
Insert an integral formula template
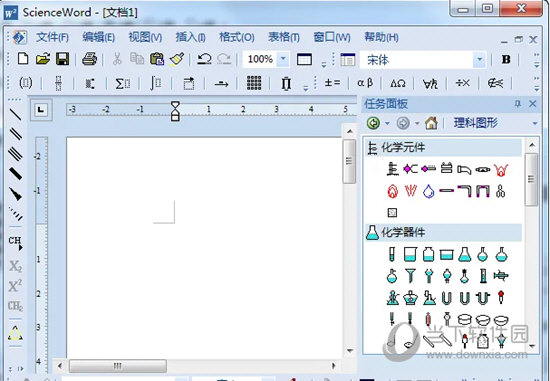[155, 83]
